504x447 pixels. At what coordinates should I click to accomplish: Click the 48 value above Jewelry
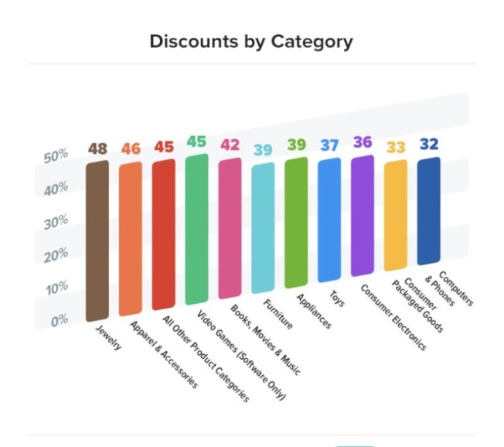[97, 148]
